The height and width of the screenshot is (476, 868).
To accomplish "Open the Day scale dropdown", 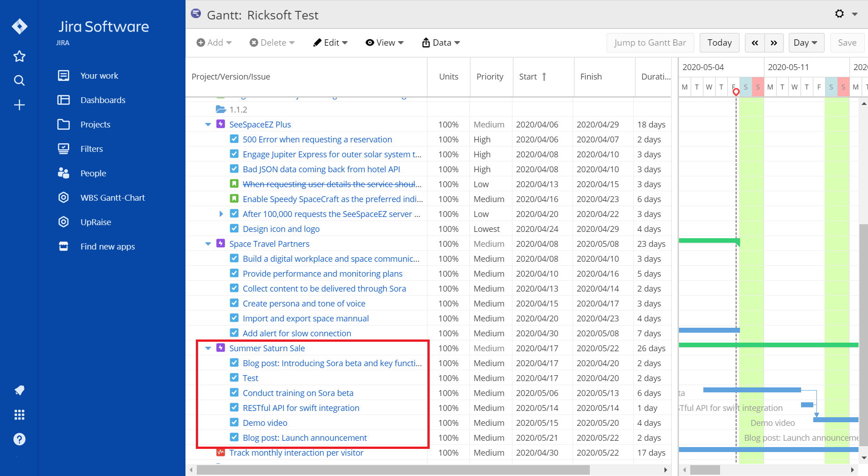I will coord(806,42).
